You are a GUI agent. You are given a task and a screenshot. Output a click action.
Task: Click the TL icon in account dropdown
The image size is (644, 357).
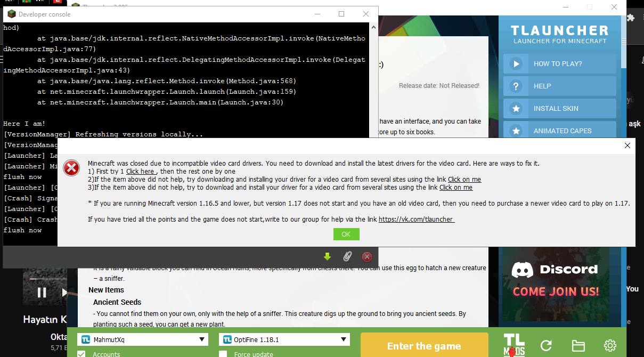(x=85, y=339)
